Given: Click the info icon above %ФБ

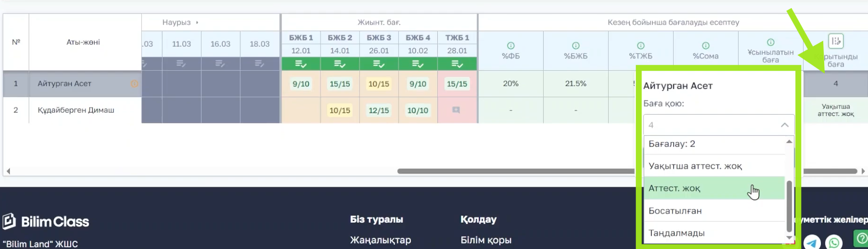Looking at the screenshot, I should tap(510, 46).
